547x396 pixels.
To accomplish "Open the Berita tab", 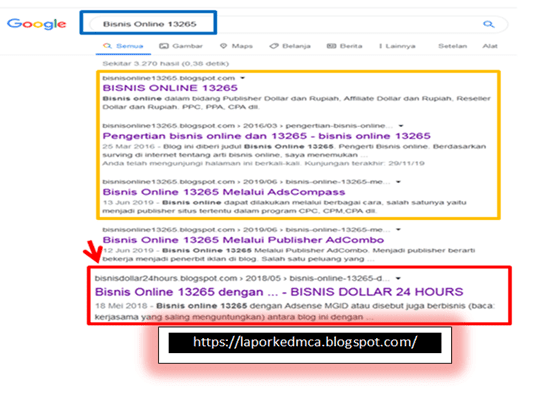I will [344, 46].
